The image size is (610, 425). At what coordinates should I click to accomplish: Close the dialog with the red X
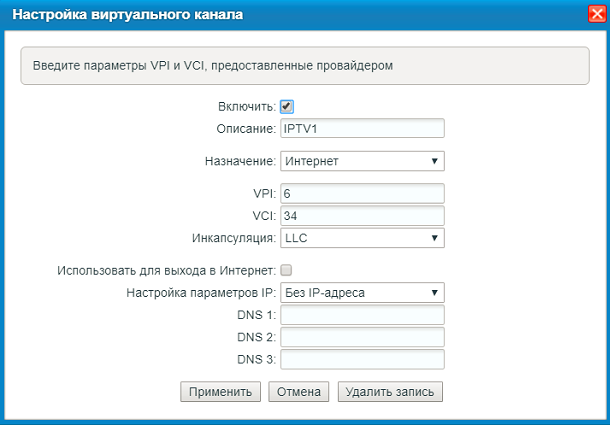click(x=596, y=15)
